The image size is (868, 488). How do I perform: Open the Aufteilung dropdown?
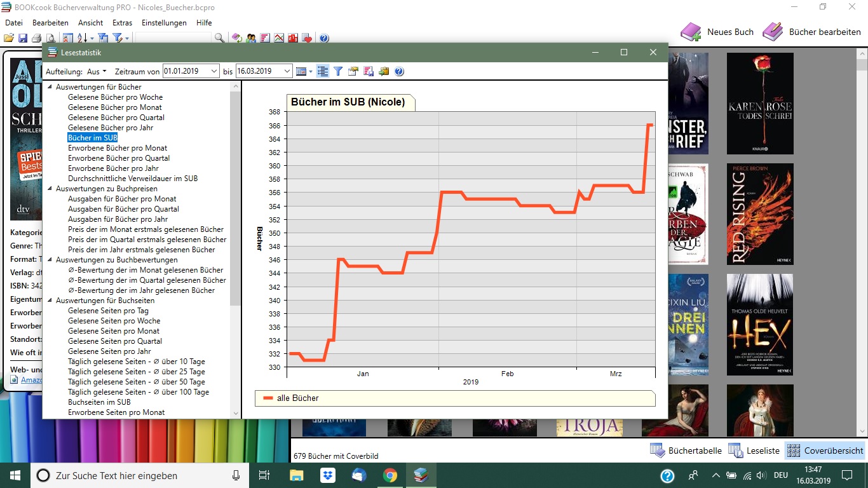[x=97, y=71]
